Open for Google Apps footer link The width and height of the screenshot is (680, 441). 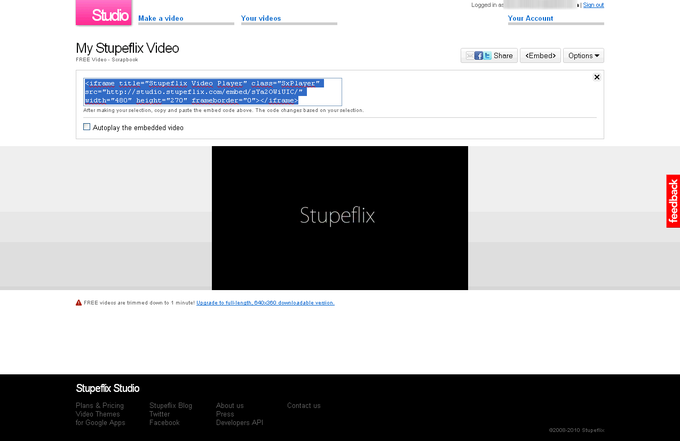[x=100, y=422]
